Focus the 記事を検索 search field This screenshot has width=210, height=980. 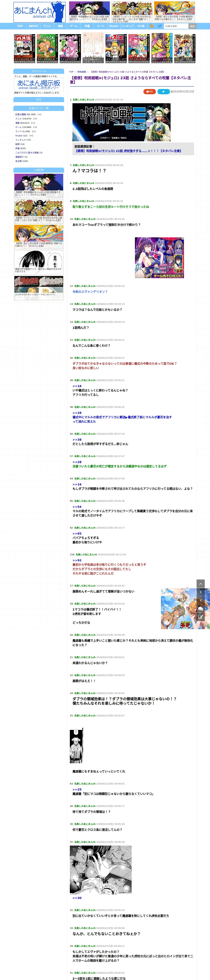pos(176,26)
